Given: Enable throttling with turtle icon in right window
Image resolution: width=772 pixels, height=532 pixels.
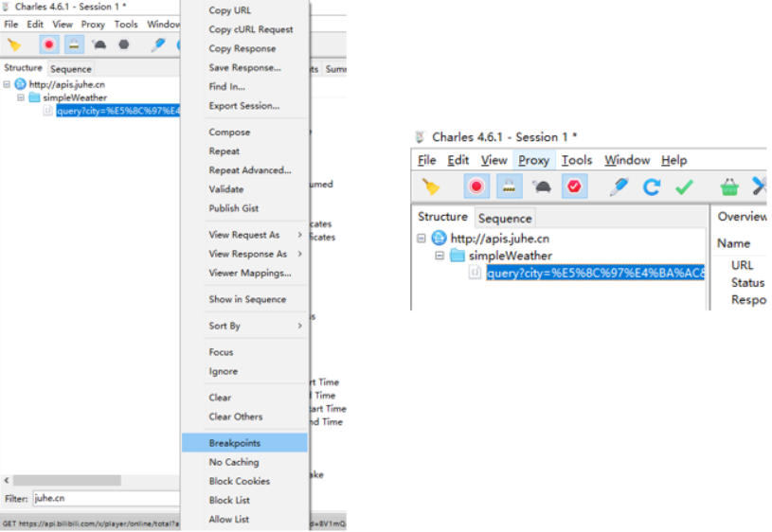Looking at the screenshot, I should click(542, 186).
